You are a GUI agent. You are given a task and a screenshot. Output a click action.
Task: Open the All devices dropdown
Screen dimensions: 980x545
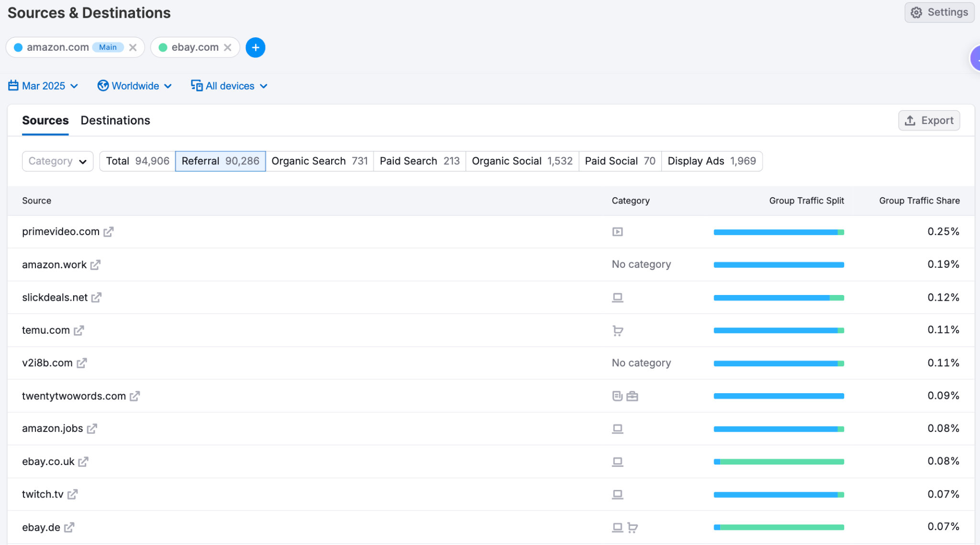tap(230, 86)
